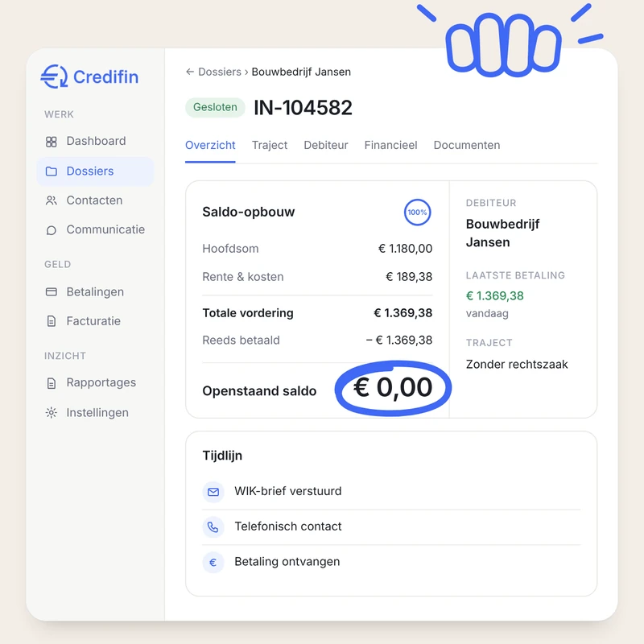Open the Telefonisch contact timeline entry

click(x=391, y=527)
